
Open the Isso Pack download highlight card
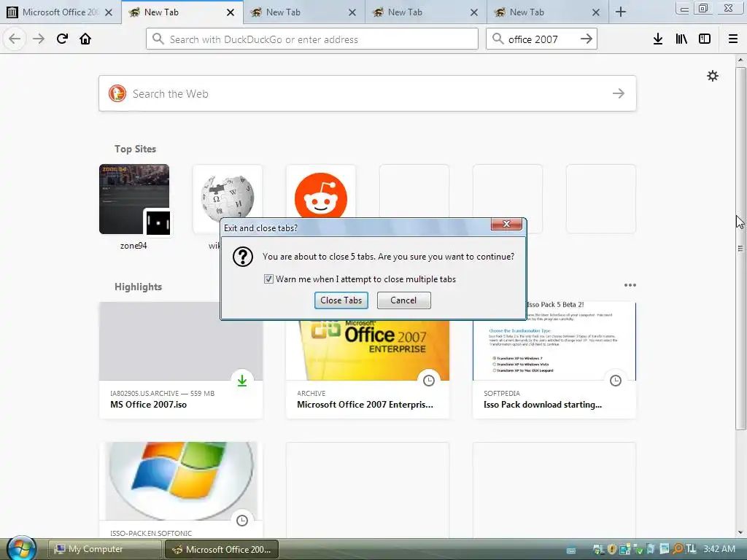(554, 360)
